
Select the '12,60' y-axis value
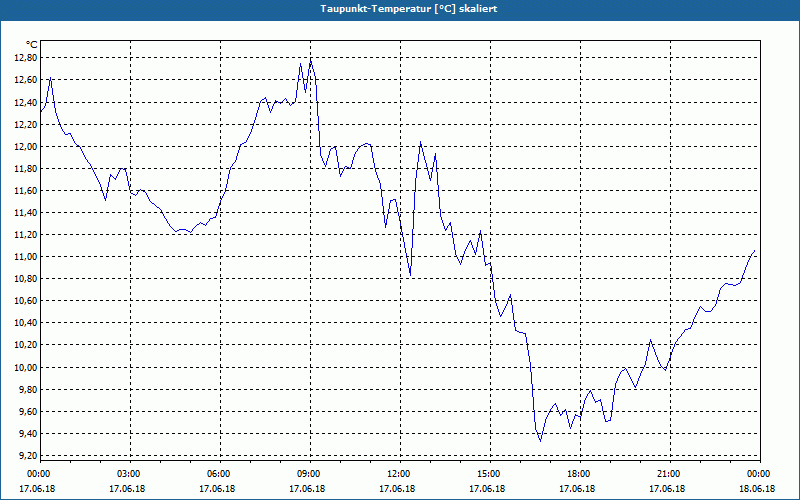click(27, 80)
